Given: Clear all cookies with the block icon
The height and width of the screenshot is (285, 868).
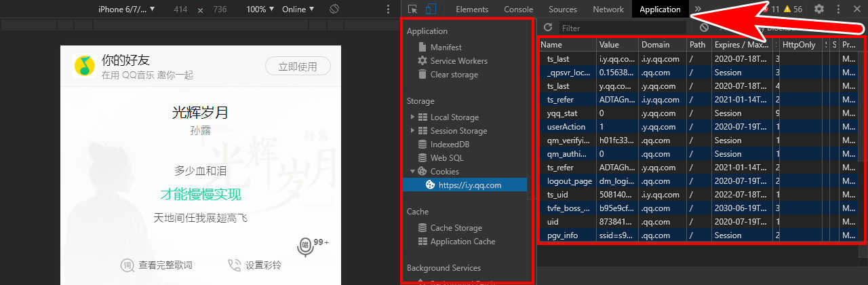Looking at the screenshot, I should point(705,28).
